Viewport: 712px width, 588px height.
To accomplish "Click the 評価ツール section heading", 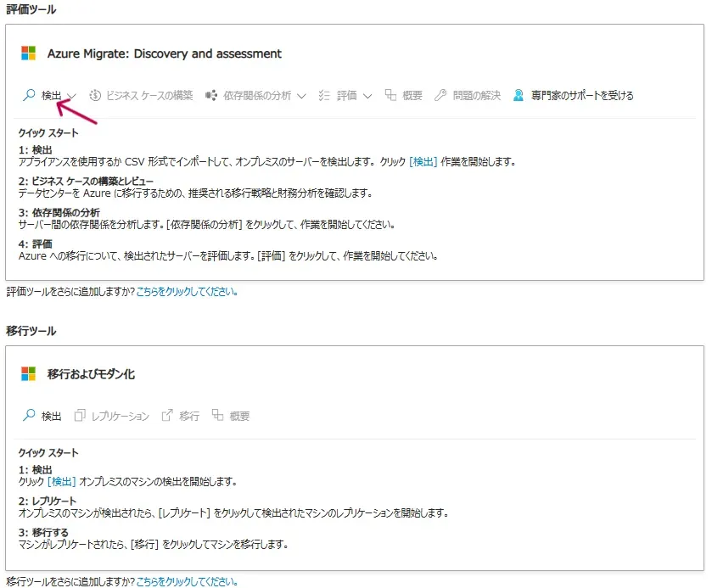I will click(31, 9).
